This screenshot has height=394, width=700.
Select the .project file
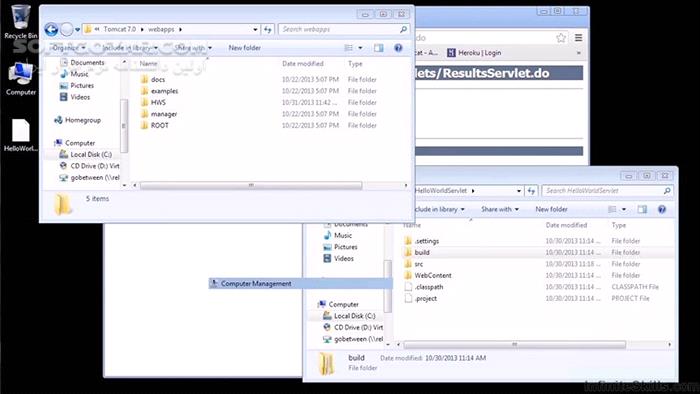[421, 299]
